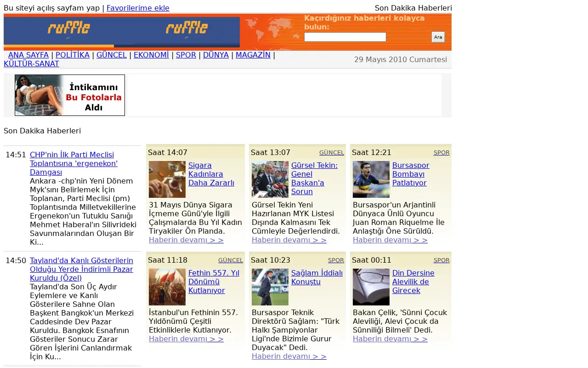
Task: Open the POLİTİKA section
Action: click(73, 55)
